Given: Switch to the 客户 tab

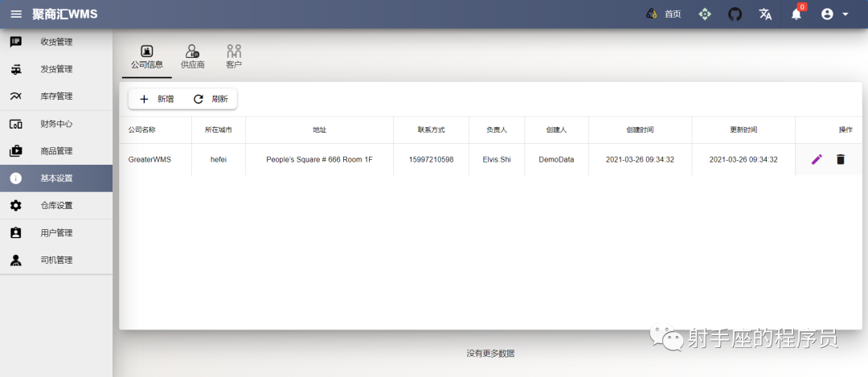Looking at the screenshot, I should (234, 57).
